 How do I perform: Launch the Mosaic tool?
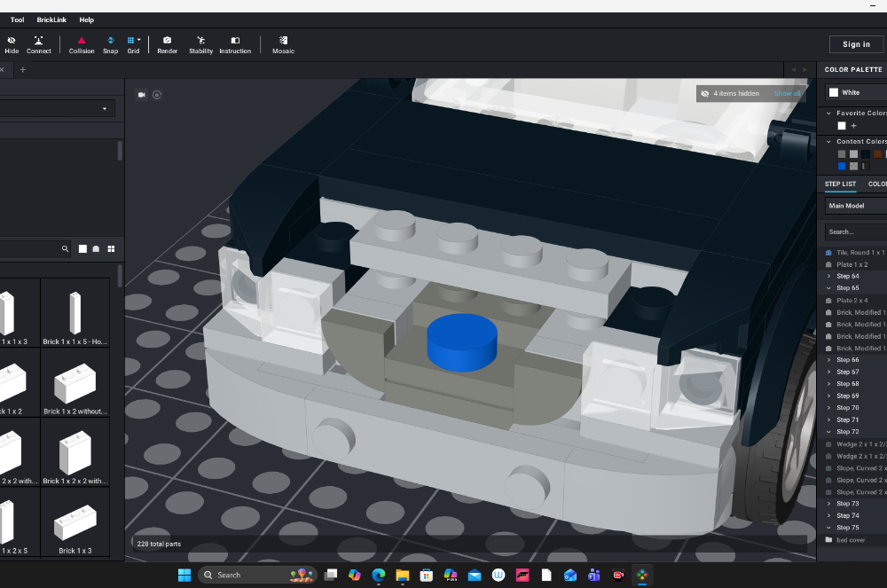coord(283,43)
